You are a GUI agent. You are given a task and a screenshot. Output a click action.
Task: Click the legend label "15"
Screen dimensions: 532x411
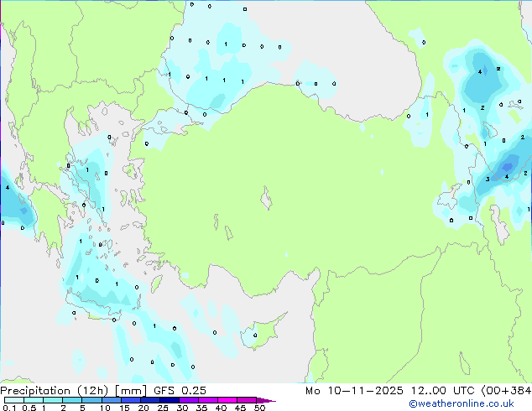(124, 408)
